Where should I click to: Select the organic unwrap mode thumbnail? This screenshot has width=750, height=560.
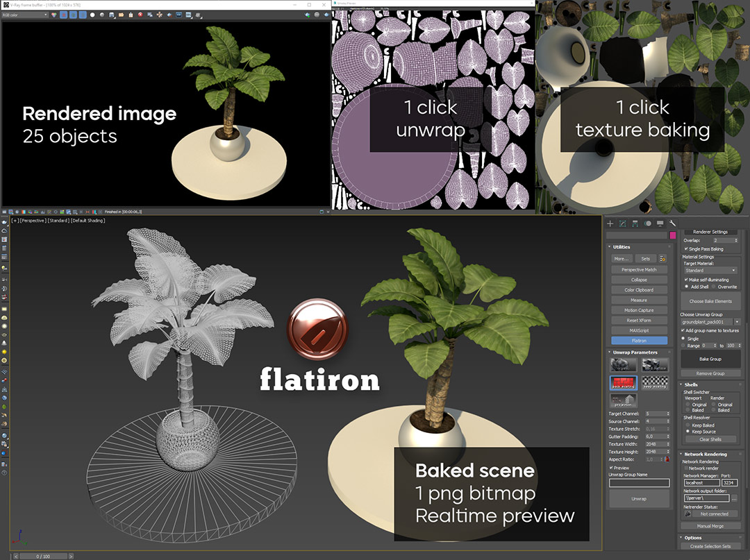[x=623, y=365]
